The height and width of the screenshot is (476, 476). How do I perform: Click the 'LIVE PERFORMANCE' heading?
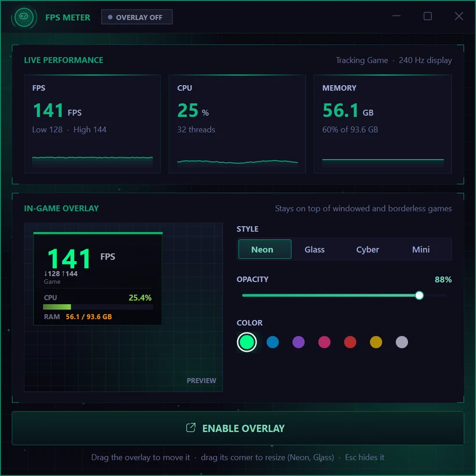point(64,60)
